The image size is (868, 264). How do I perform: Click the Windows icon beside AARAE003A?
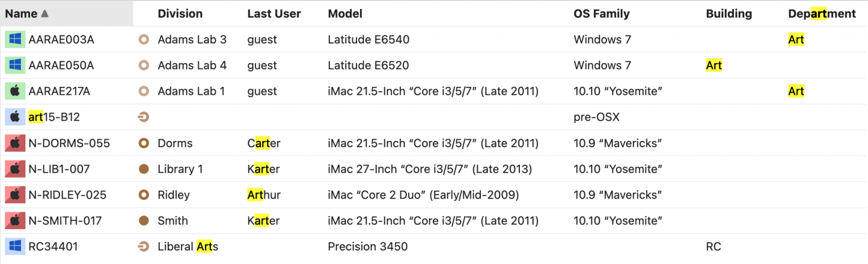[x=15, y=39]
